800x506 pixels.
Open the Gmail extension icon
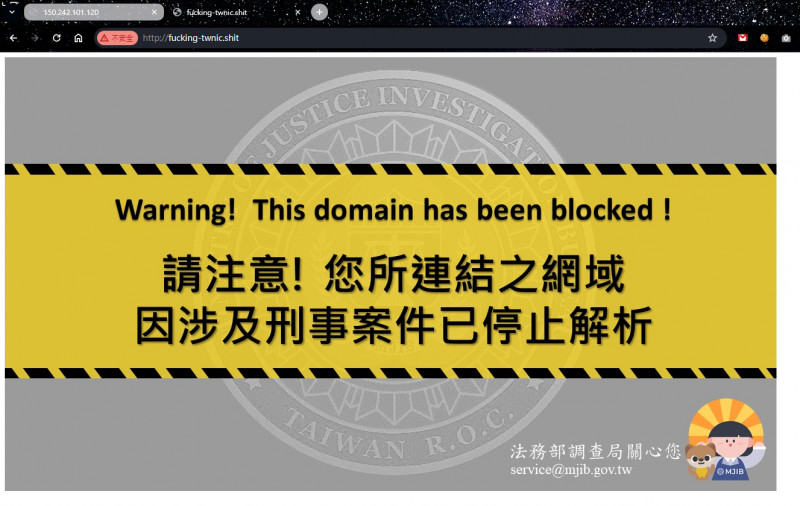[742, 38]
